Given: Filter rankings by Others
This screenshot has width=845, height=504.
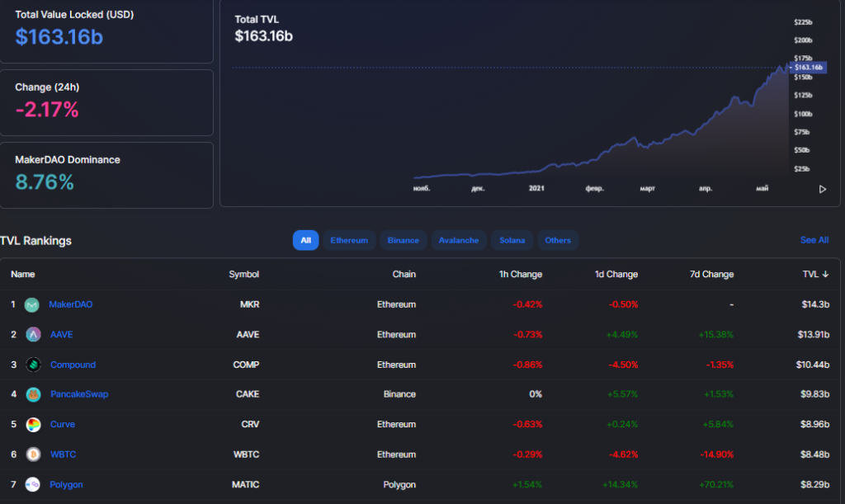Looking at the screenshot, I should click(x=558, y=240).
